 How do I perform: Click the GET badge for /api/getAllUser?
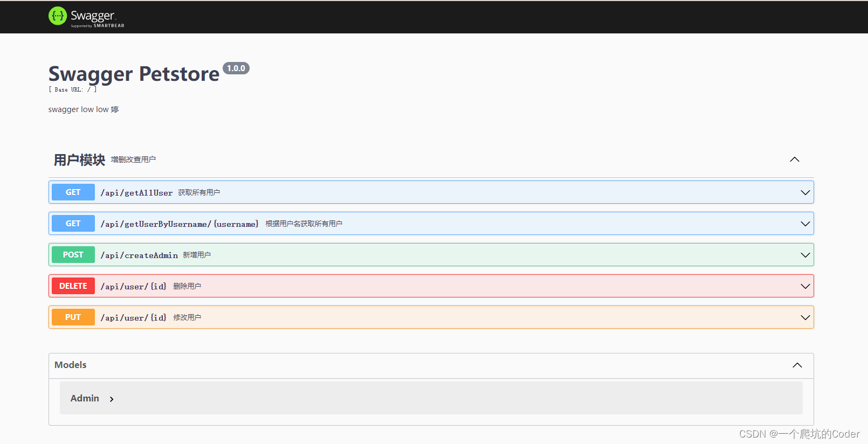click(73, 192)
